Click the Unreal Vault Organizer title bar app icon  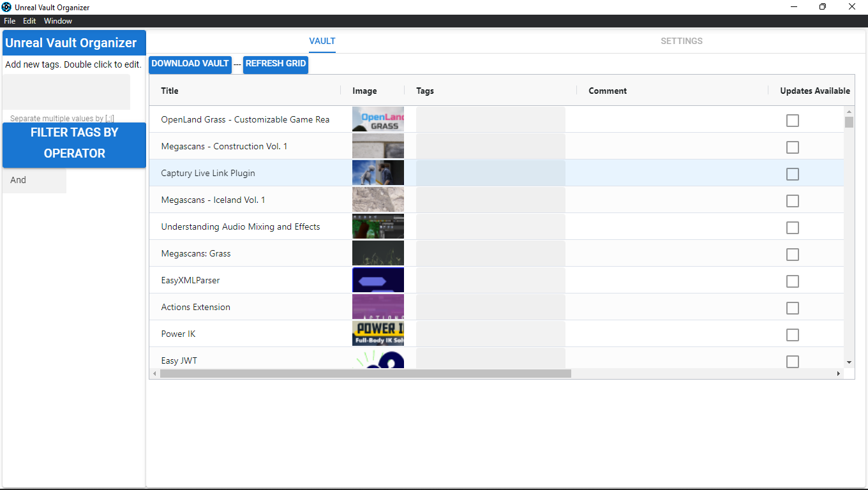[x=7, y=7]
